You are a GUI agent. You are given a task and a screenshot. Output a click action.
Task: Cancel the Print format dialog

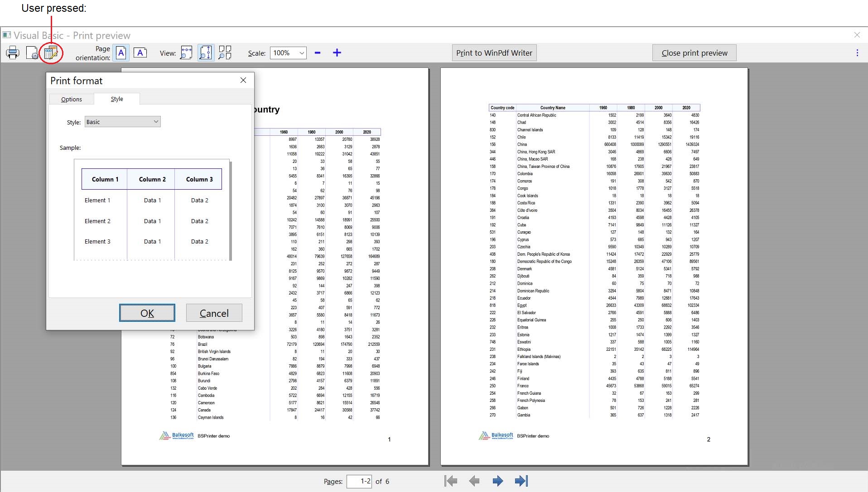point(214,313)
